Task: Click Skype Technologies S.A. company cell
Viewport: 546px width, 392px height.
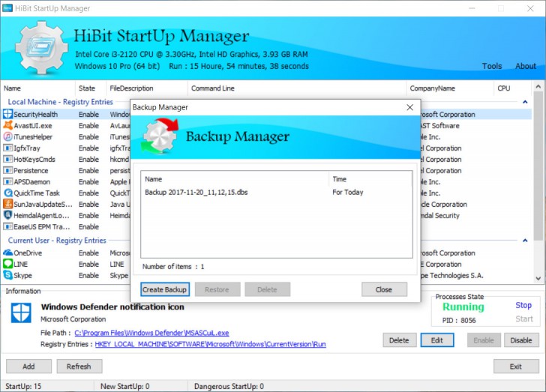Action: [x=452, y=275]
